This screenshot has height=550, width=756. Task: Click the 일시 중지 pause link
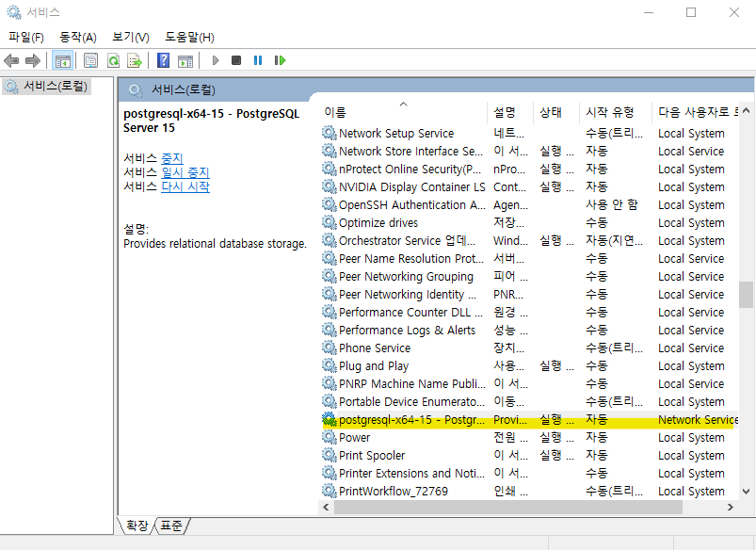click(x=185, y=172)
